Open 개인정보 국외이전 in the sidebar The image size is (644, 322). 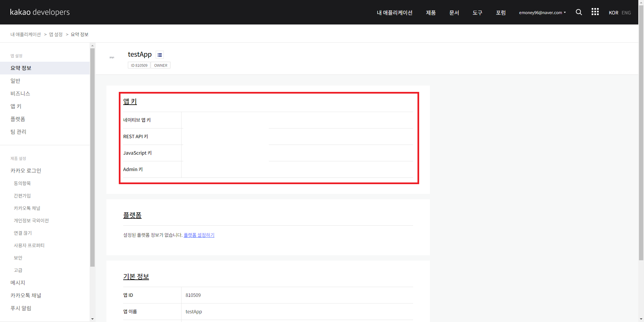point(31,221)
